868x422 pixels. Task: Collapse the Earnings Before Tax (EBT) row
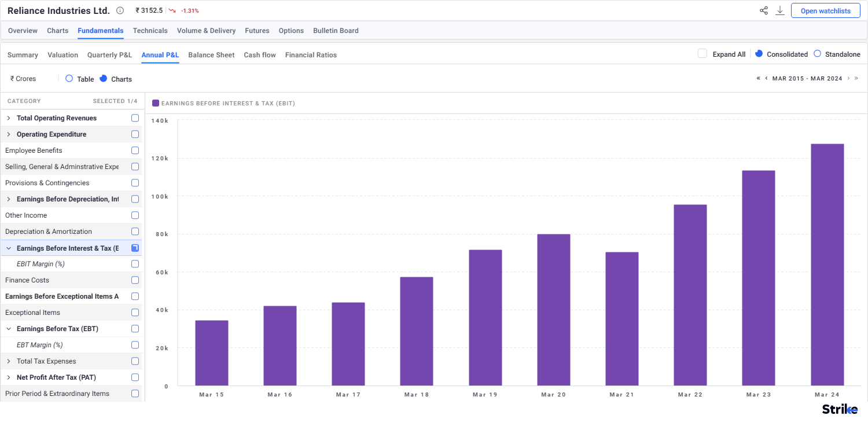click(x=9, y=329)
